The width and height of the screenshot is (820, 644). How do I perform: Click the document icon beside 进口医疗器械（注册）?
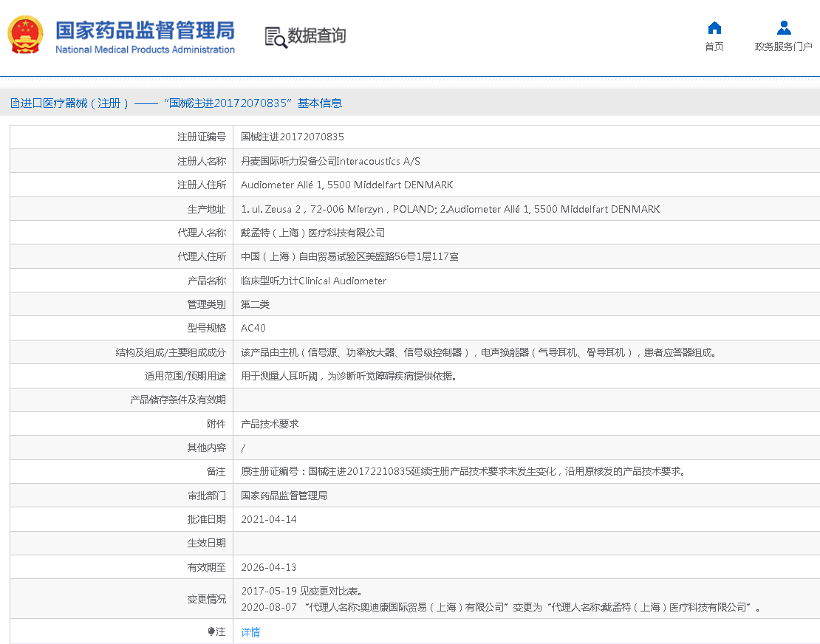click(14, 103)
